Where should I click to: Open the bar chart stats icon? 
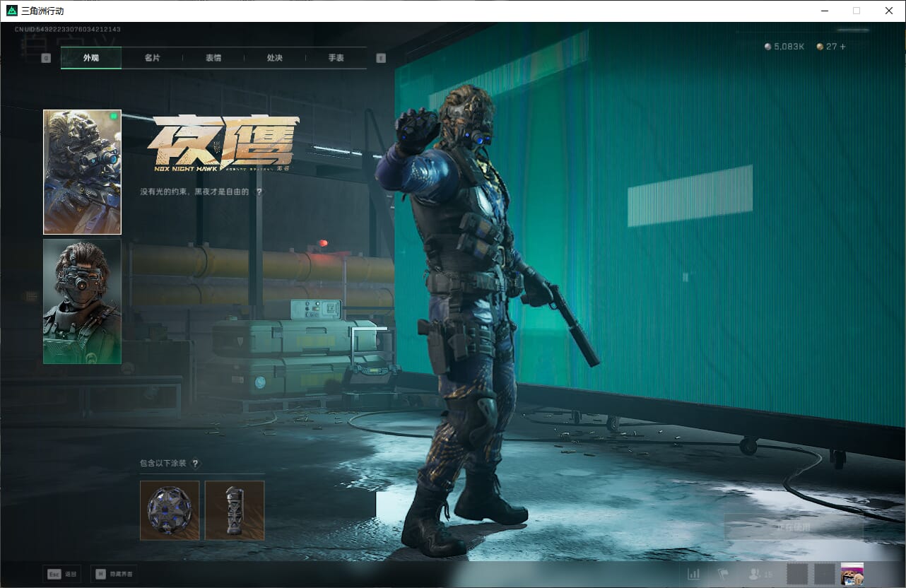tap(694, 574)
